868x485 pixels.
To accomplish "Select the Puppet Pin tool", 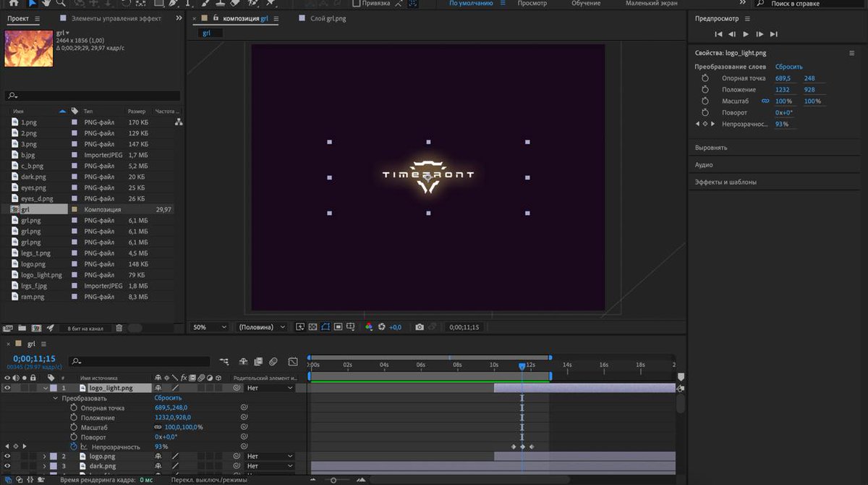I will [271, 3].
